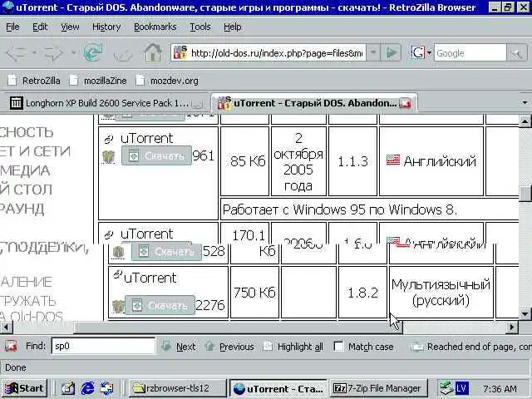The height and width of the screenshot is (399, 532).
Task: Open the File menu
Action: [13, 27]
